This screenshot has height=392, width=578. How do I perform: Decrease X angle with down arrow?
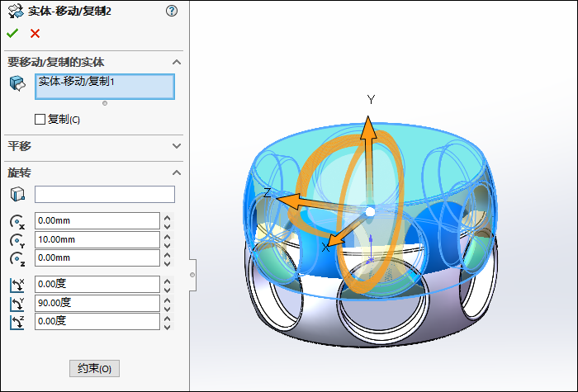tap(168, 289)
